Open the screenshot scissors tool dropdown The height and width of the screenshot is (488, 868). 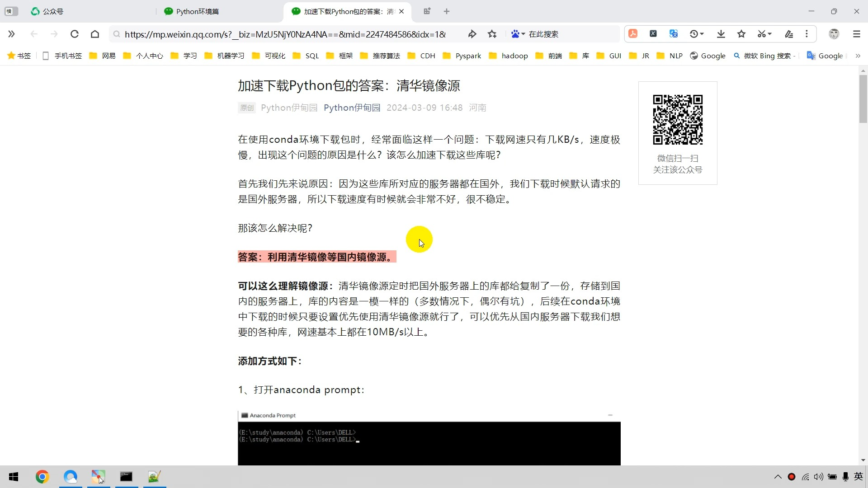pyautogui.click(x=764, y=34)
